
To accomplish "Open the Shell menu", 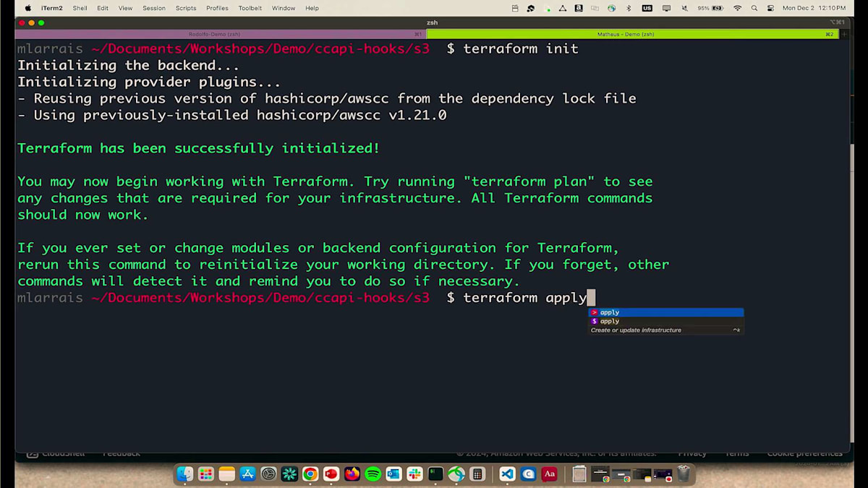I will click(80, 8).
